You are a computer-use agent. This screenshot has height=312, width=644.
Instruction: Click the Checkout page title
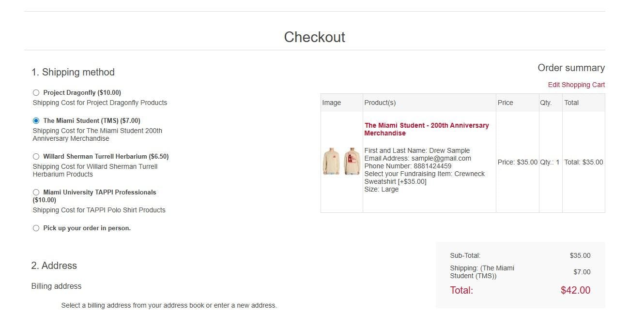coord(314,37)
